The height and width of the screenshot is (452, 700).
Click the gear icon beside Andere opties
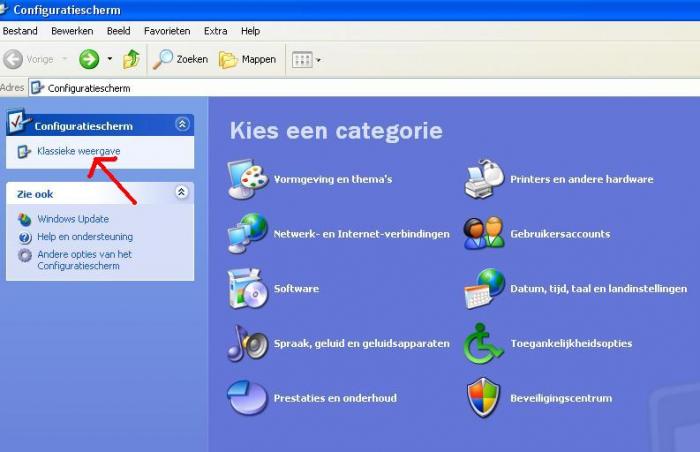pos(25,255)
